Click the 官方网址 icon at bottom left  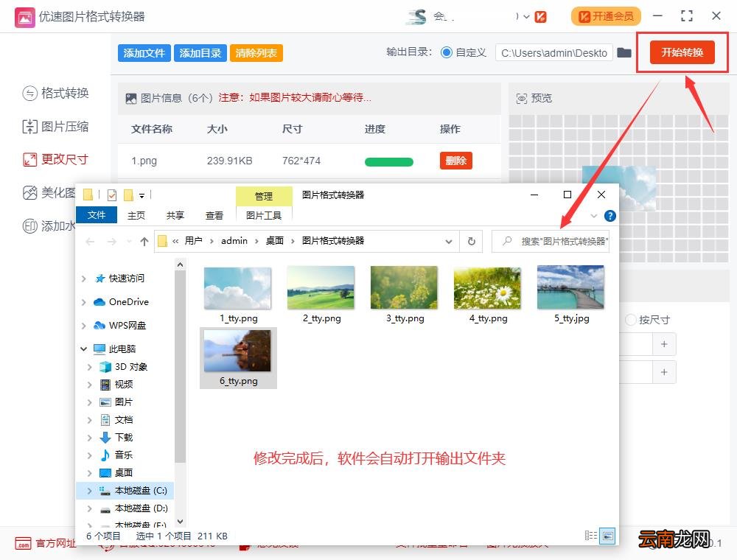(x=23, y=544)
